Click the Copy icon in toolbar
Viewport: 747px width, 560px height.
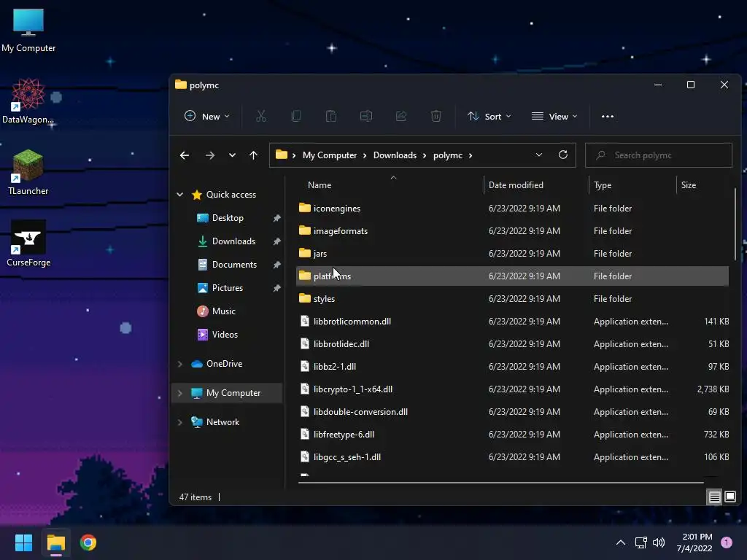pos(296,116)
